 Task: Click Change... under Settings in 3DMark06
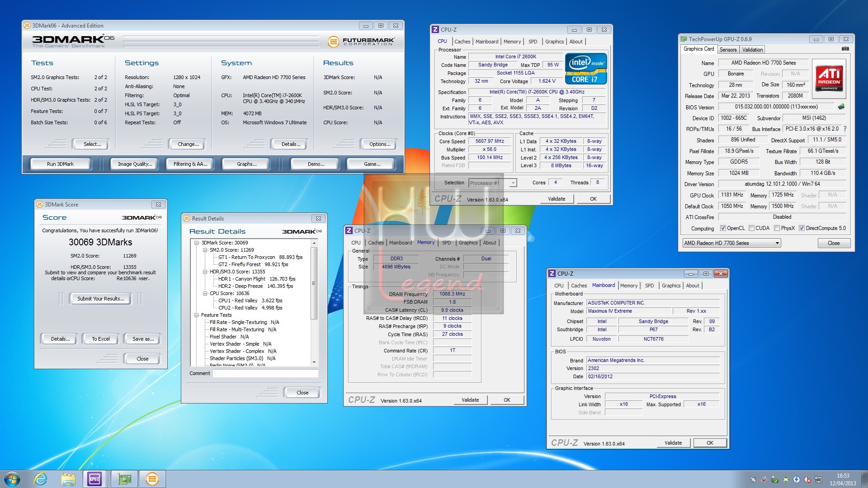188,144
